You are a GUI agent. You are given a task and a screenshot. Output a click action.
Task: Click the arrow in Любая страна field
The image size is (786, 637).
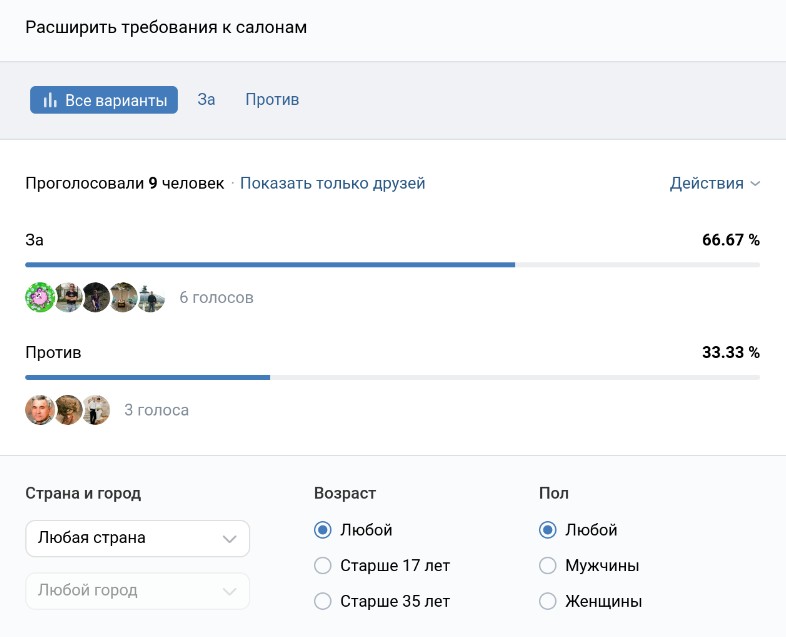pos(229,538)
